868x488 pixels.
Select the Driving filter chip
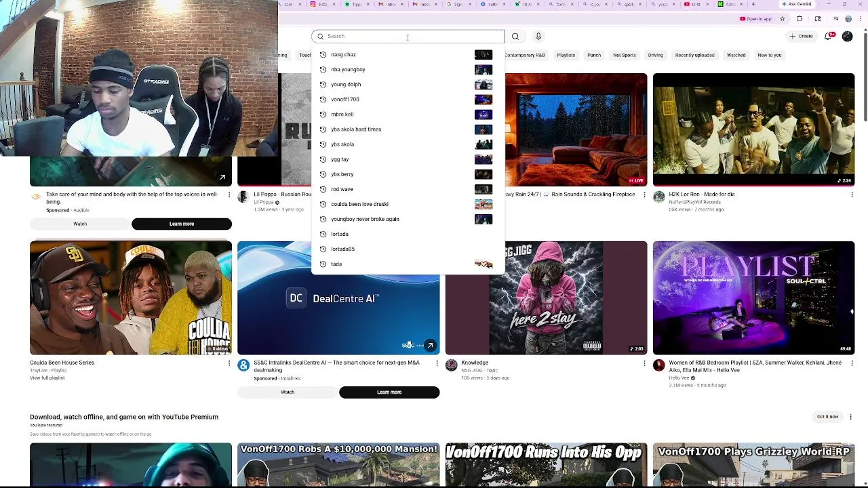tap(655, 55)
